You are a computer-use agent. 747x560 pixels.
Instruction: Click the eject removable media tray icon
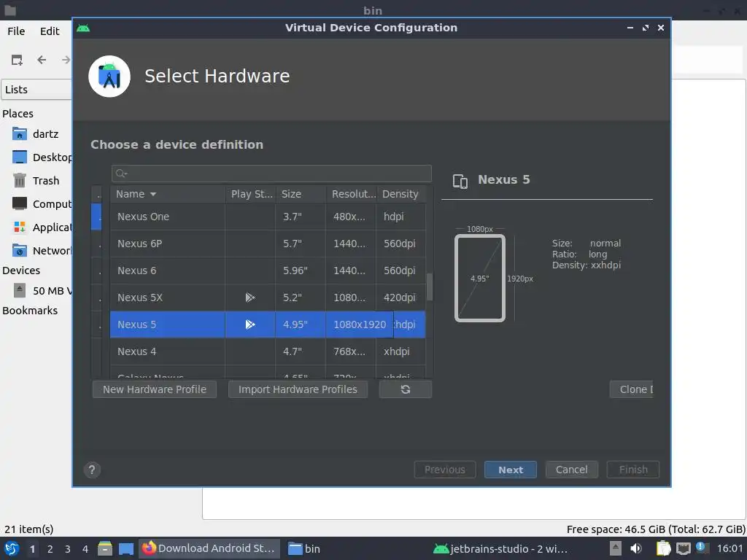point(616,548)
